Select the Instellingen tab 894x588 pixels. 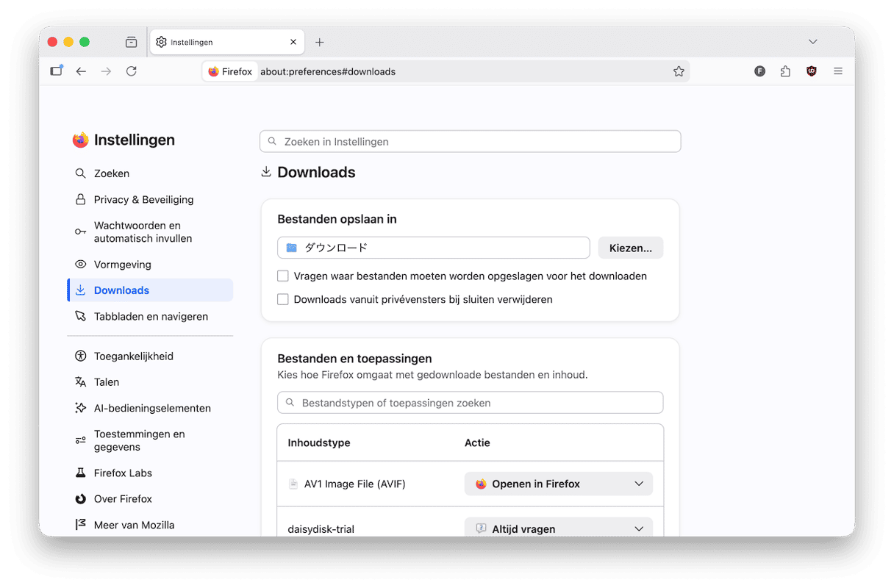coord(228,42)
